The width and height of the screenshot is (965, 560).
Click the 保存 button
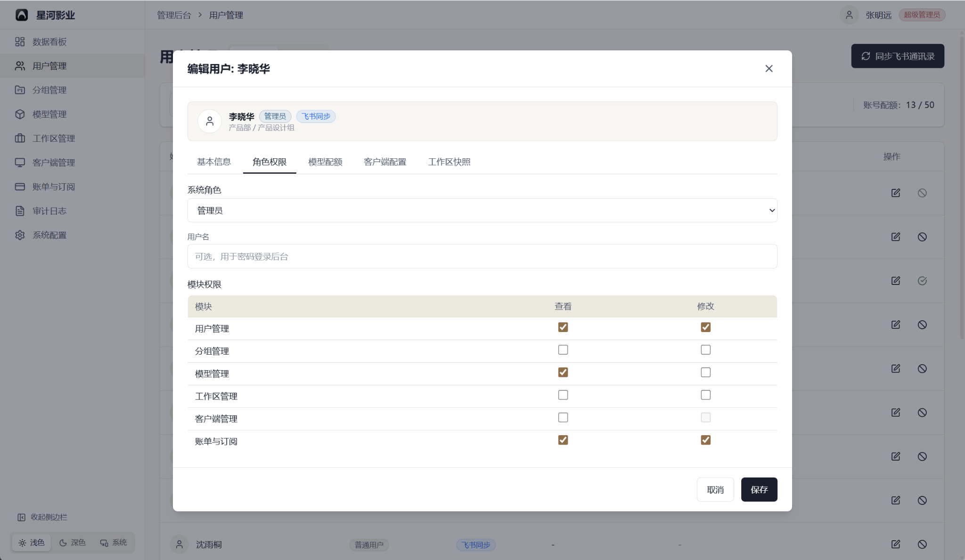[759, 490]
